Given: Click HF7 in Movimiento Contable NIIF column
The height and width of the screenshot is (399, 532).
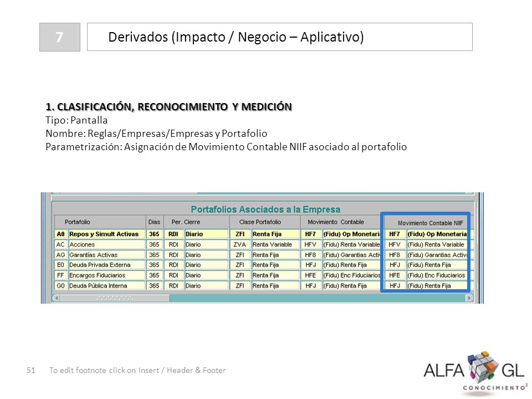Looking at the screenshot, I should 395,234.
